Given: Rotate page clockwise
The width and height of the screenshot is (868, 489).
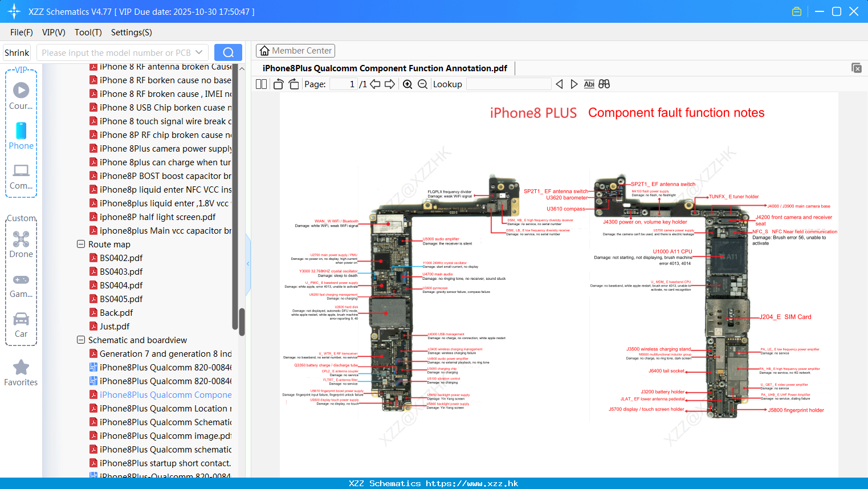Looking at the screenshot, I should click(x=294, y=84).
